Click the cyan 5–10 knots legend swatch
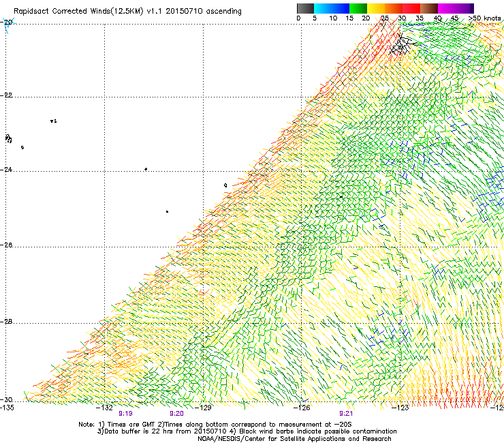 [322, 8]
